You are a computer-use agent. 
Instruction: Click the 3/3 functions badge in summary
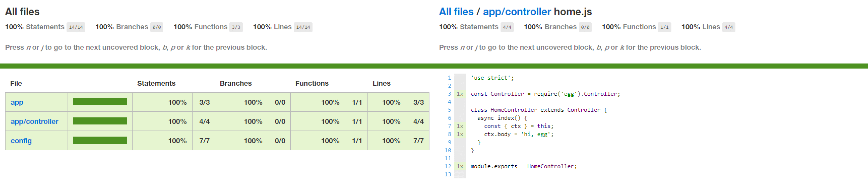click(236, 27)
